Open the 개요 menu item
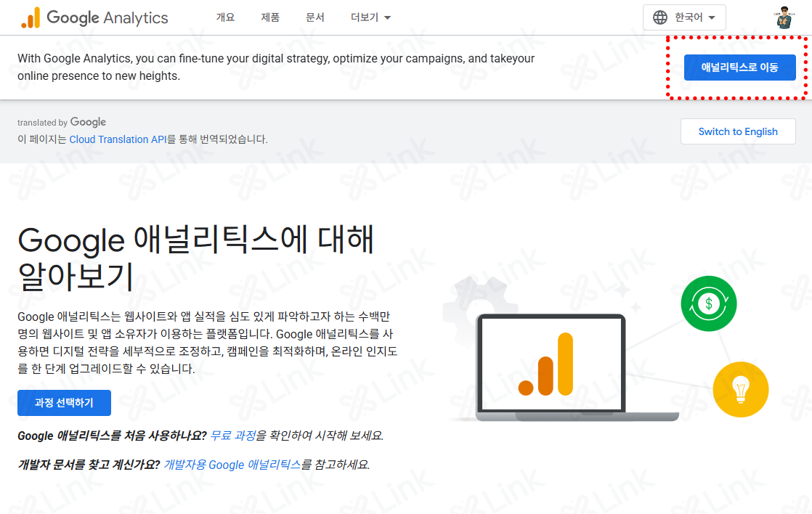812x514 pixels. tap(225, 17)
